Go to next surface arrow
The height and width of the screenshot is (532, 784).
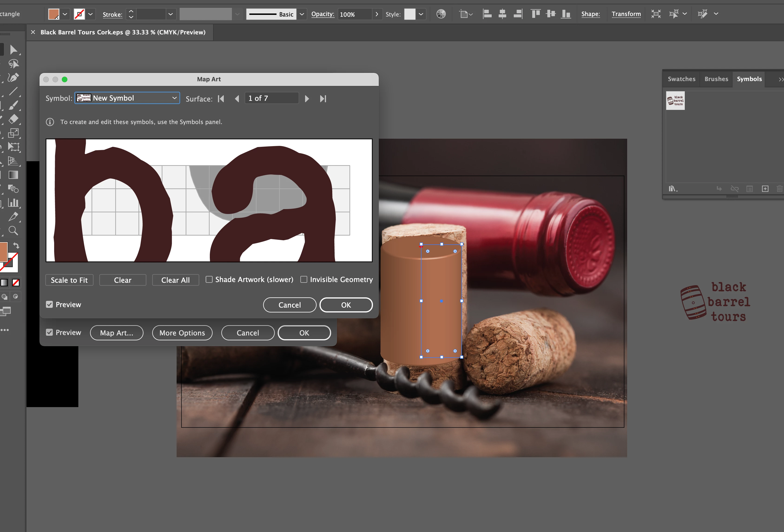coord(307,99)
